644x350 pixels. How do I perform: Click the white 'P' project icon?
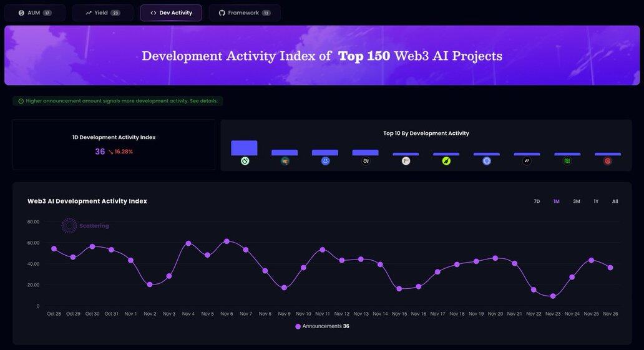click(x=406, y=161)
